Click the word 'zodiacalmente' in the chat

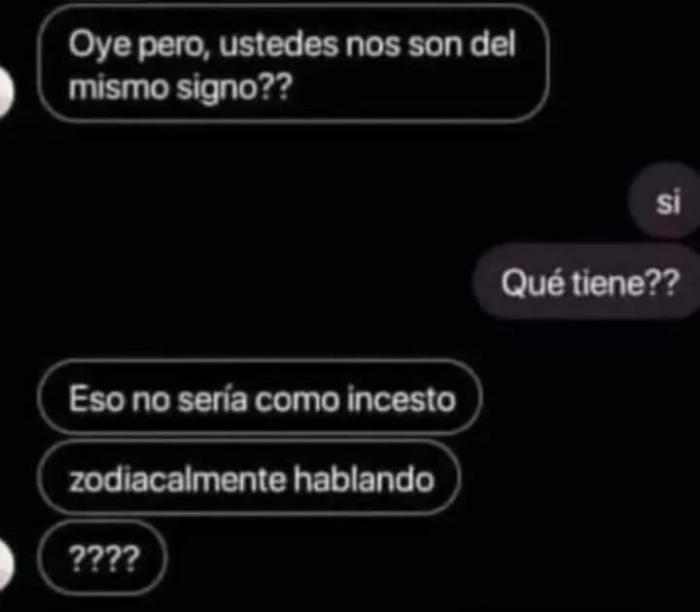[177, 480]
